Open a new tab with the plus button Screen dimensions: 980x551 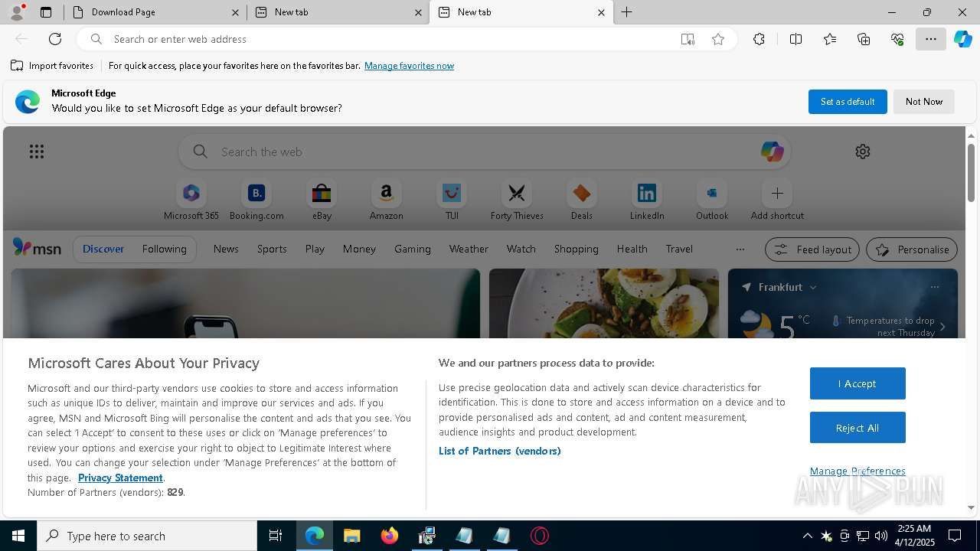tap(627, 12)
